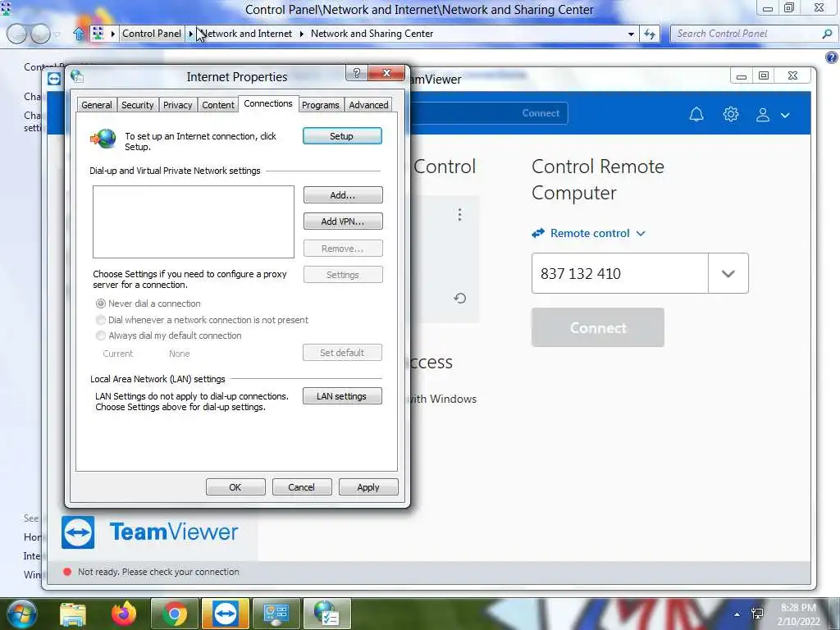840x630 pixels.
Task: Switch to the Privacy tab
Action: coord(177,105)
